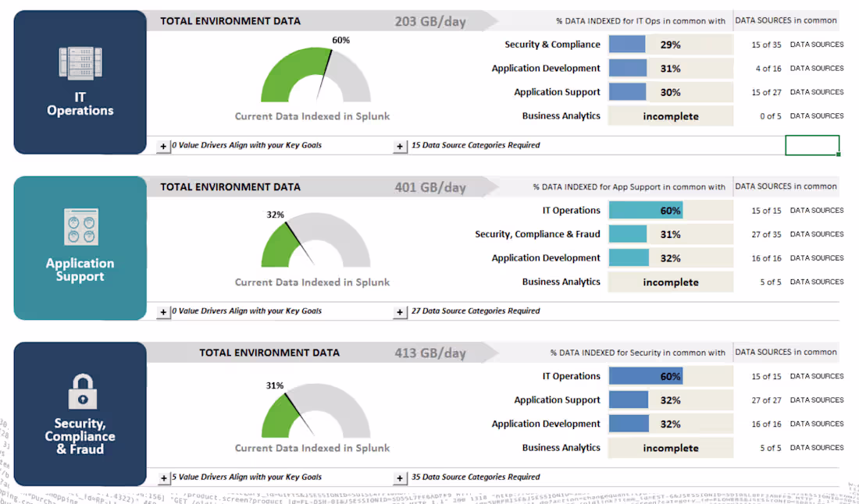Expand the 27 Data Source Categories Required row

(400, 311)
